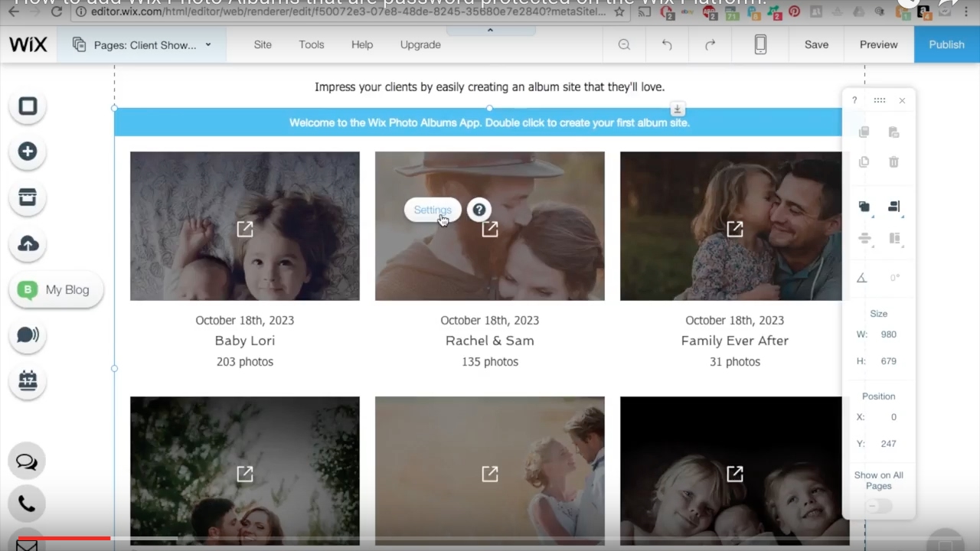Close the floating toolbar panel
This screenshot has height=551, width=980.
pyautogui.click(x=902, y=100)
